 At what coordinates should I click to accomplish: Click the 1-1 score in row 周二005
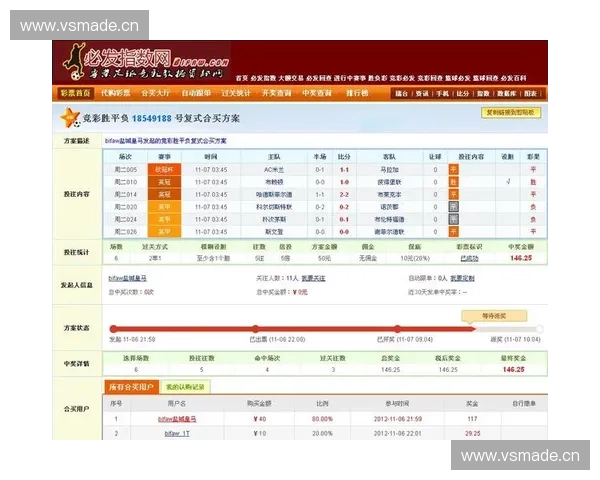(344, 170)
